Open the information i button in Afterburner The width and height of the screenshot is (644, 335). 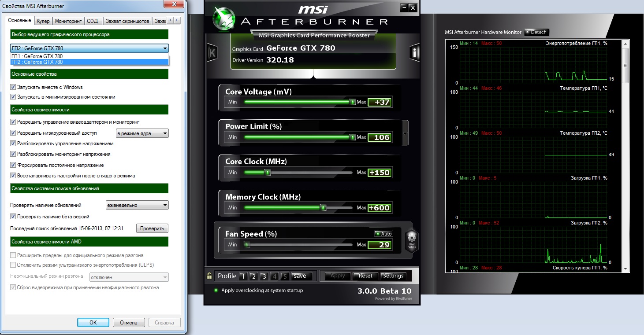coord(414,53)
